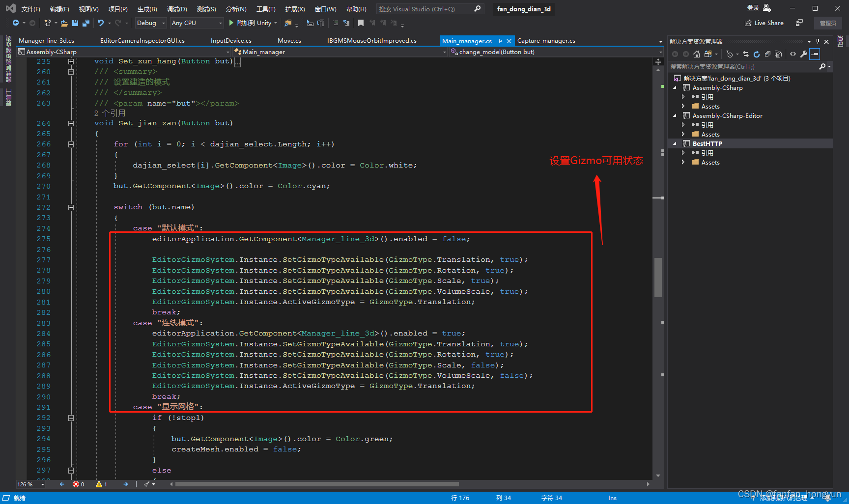The height and width of the screenshot is (504, 849).
Task: Click the Live Share button
Action: click(x=763, y=23)
